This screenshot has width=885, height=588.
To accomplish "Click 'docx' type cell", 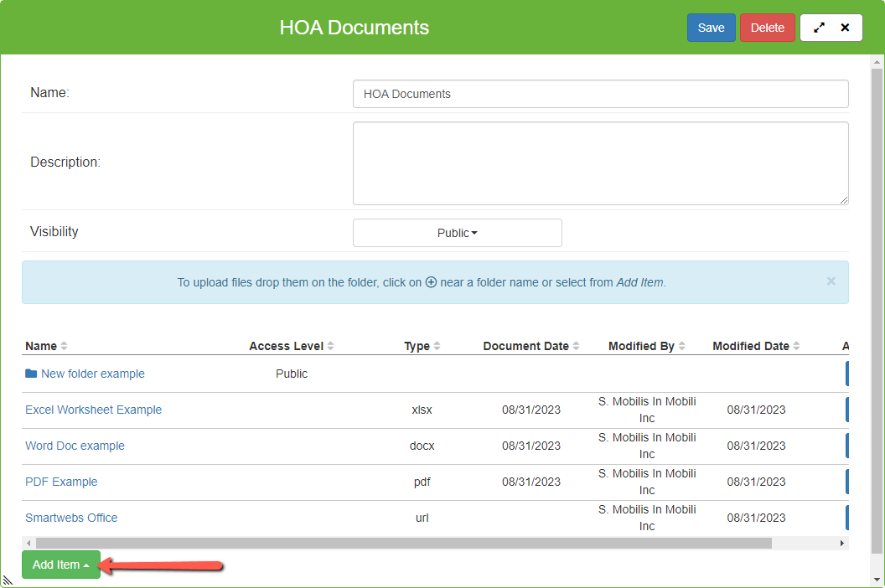I will pos(422,446).
